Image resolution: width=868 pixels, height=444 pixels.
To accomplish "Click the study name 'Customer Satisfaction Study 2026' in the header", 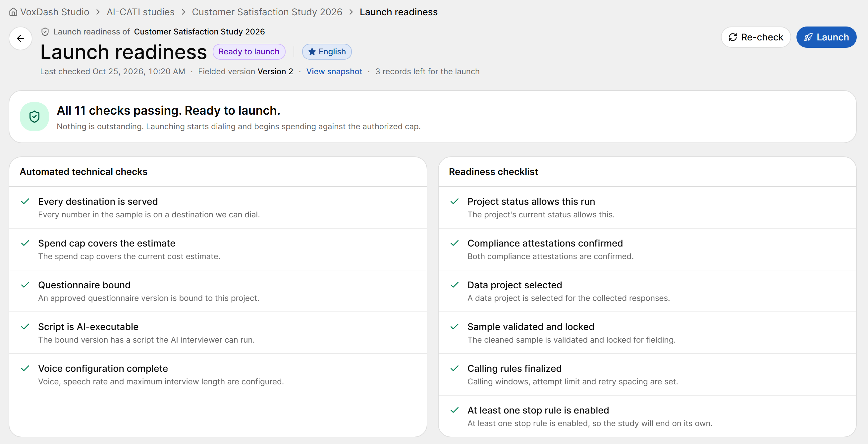I will point(199,32).
